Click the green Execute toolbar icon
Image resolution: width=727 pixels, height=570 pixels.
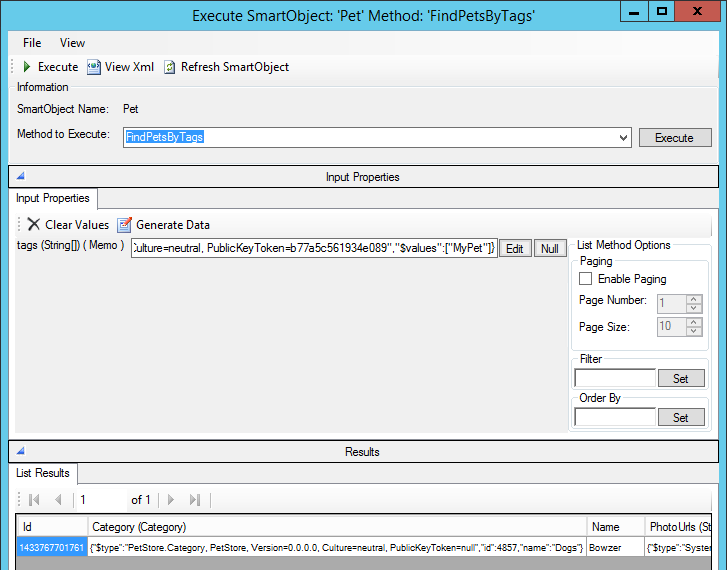click(27, 67)
